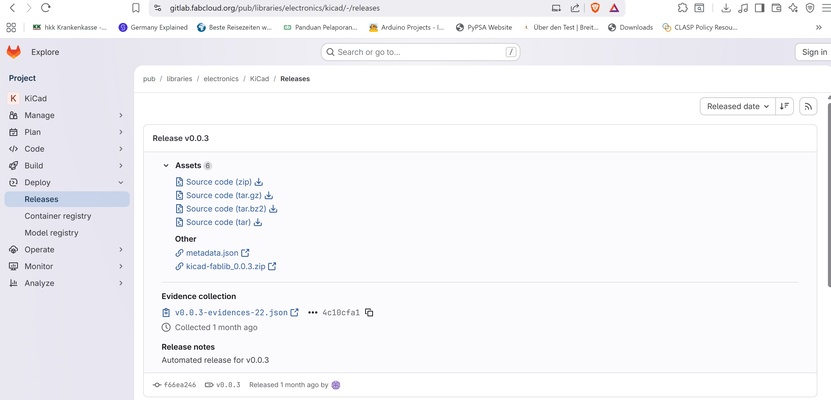Click the KiCad breadcrumb

[x=260, y=79]
